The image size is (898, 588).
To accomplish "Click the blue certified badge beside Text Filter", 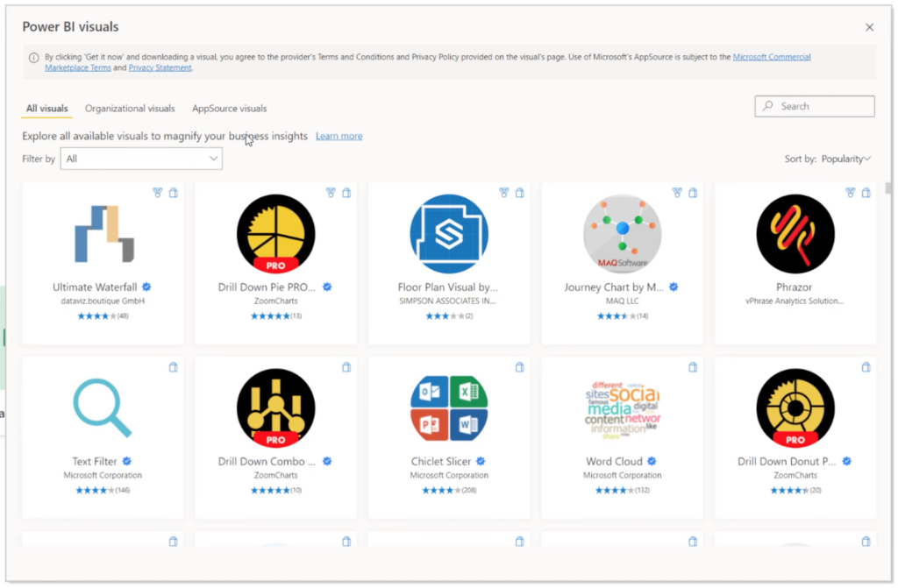I will tap(126, 461).
